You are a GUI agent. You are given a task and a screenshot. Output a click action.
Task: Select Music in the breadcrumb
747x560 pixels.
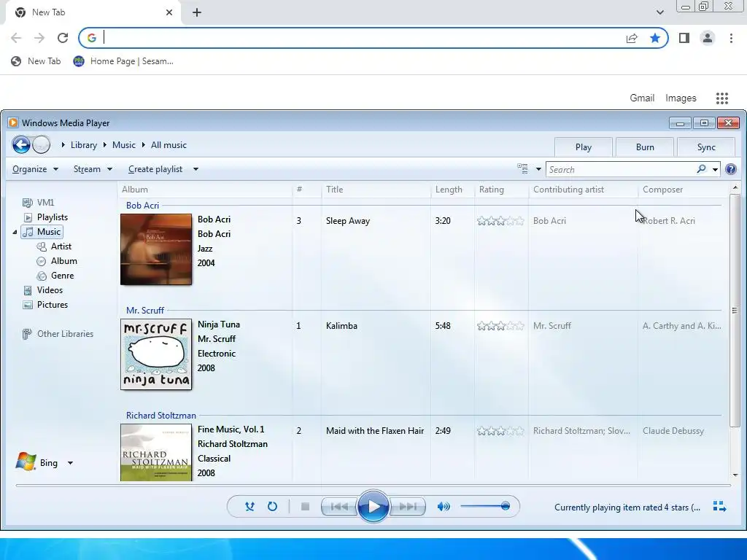click(x=124, y=145)
